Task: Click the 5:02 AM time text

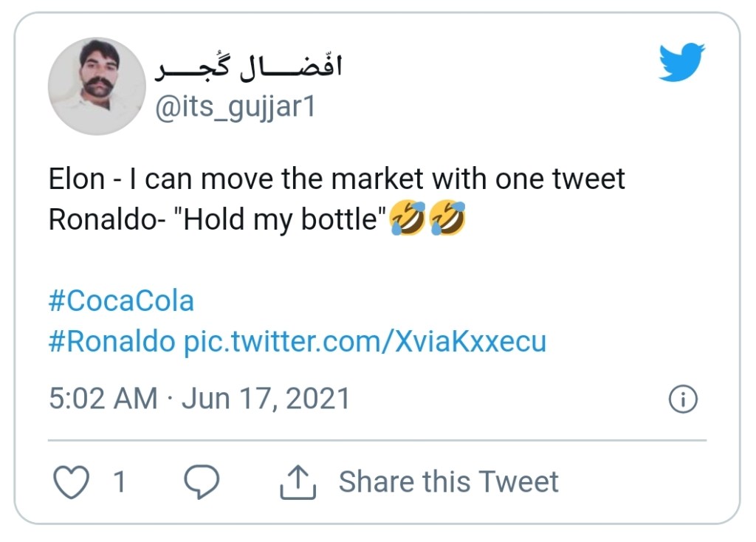Action: click(103, 399)
